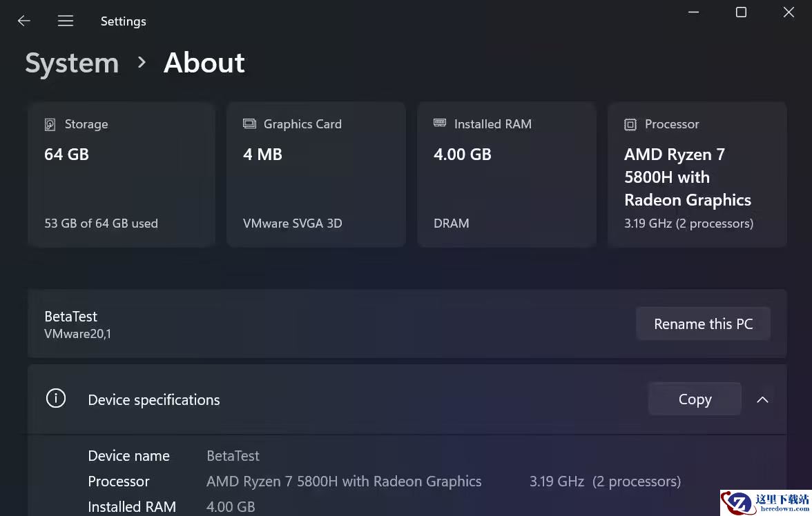Open the hamburger navigation menu
This screenshot has width=812, height=516.
pos(65,21)
